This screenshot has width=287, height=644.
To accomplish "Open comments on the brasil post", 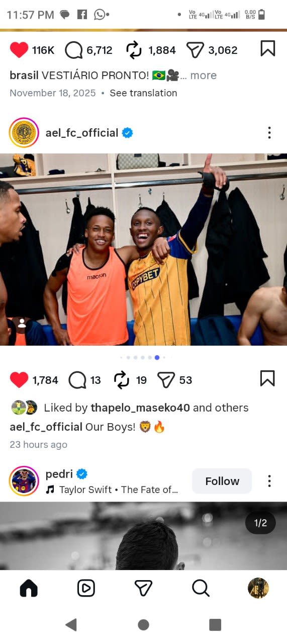I will pos(74,50).
